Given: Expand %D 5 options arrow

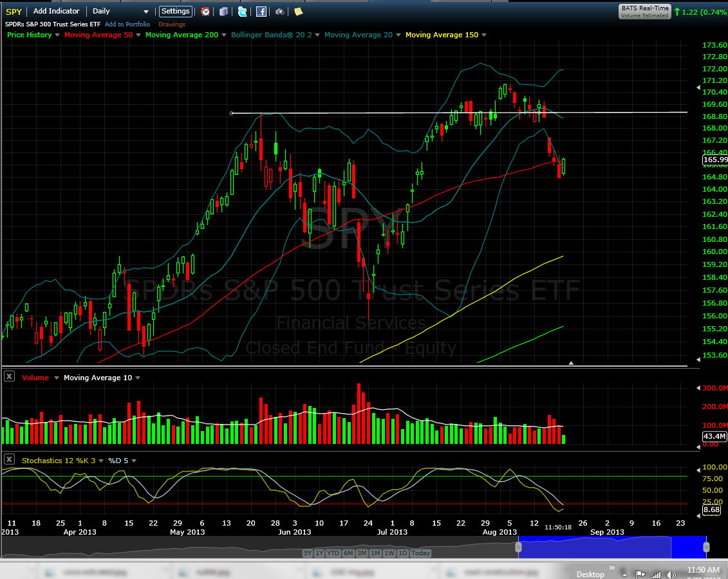Looking at the screenshot, I should tap(134, 461).
